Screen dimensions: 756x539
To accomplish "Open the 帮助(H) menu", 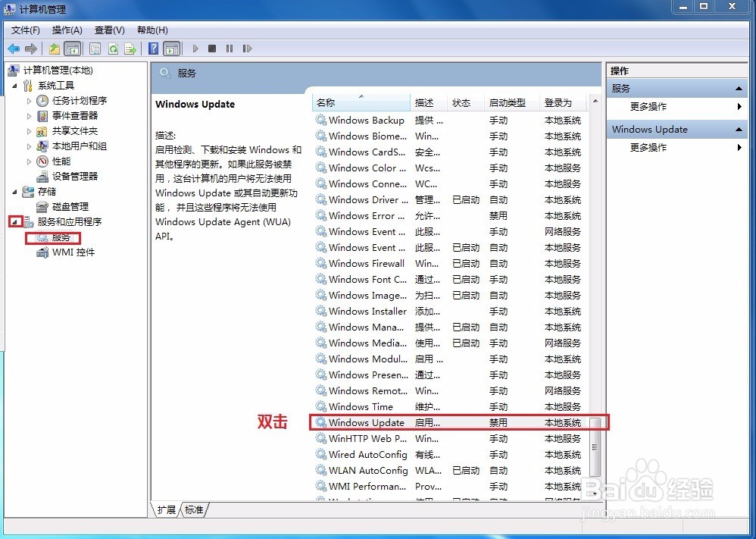I will [152, 30].
